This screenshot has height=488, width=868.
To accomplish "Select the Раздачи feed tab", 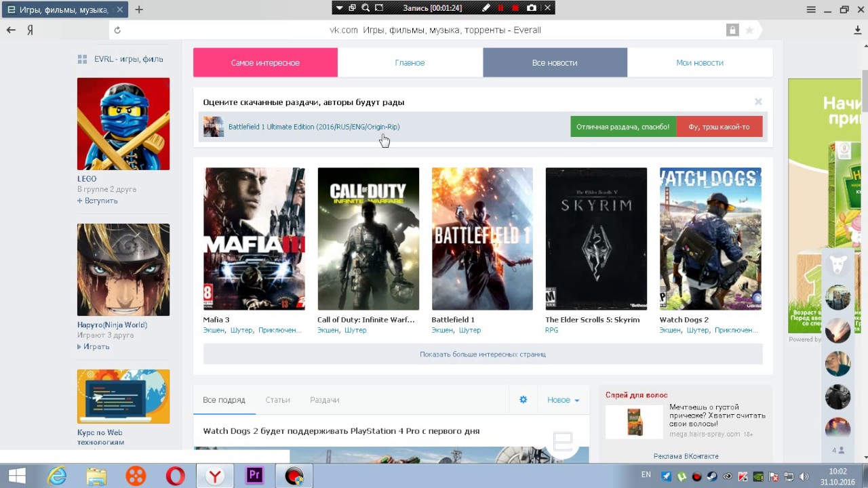I will click(325, 400).
